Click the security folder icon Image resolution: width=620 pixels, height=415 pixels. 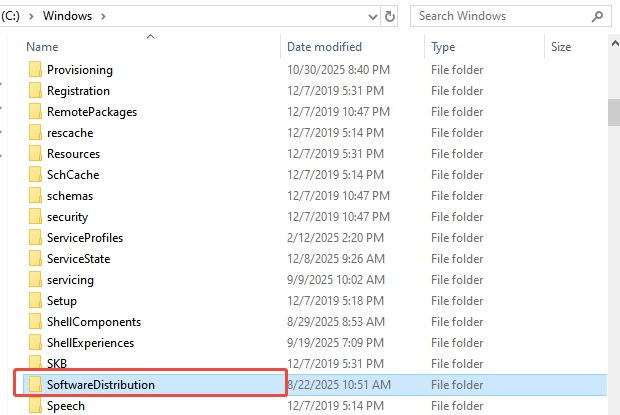tap(35, 217)
